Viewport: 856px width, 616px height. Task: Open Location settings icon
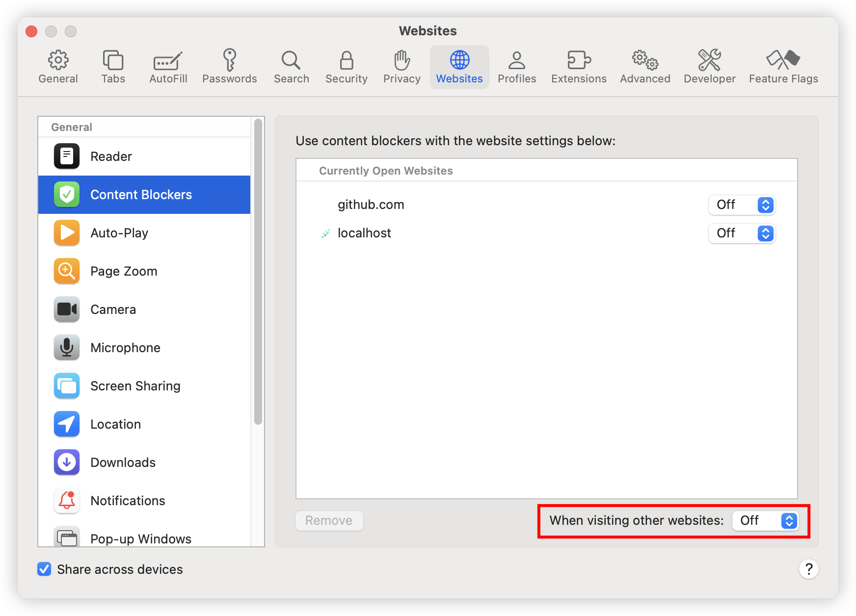coord(67,424)
